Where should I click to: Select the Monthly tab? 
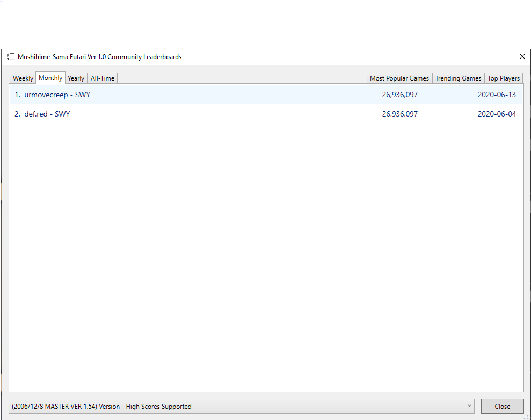click(x=50, y=77)
